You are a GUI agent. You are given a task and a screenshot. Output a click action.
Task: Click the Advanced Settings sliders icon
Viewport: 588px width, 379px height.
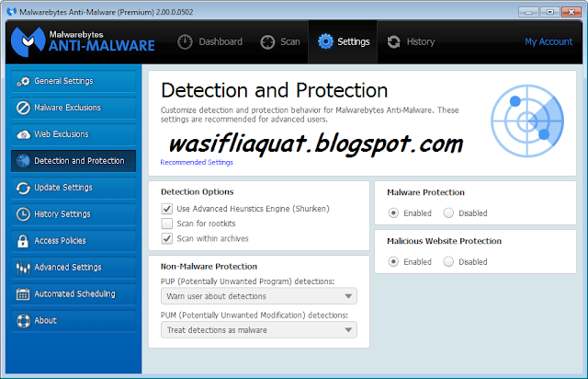pos(23,268)
